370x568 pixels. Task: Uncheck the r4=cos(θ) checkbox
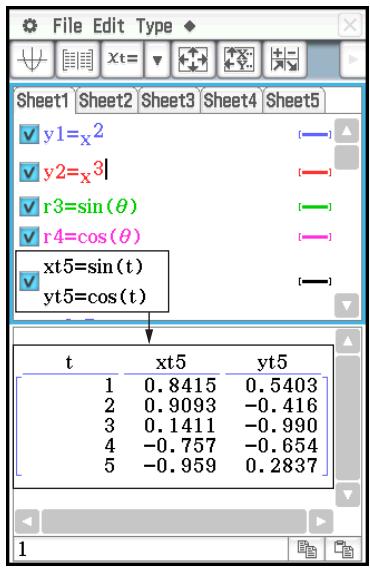pos(29,237)
